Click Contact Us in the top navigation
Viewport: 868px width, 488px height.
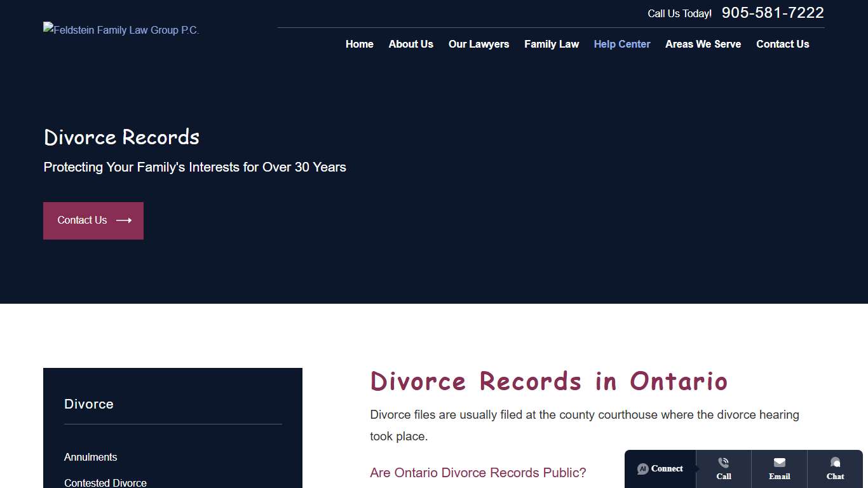[x=782, y=44]
